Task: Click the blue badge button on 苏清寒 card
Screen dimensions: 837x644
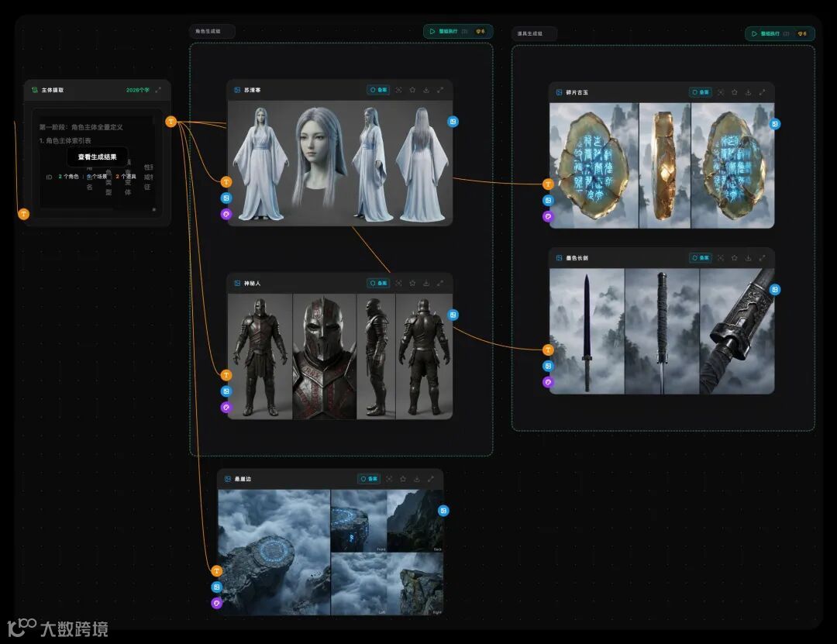Action: click(x=378, y=90)
